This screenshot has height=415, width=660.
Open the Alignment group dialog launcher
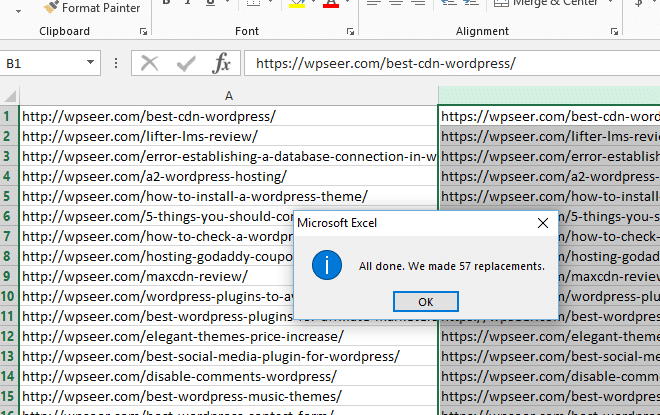point(614,32)
